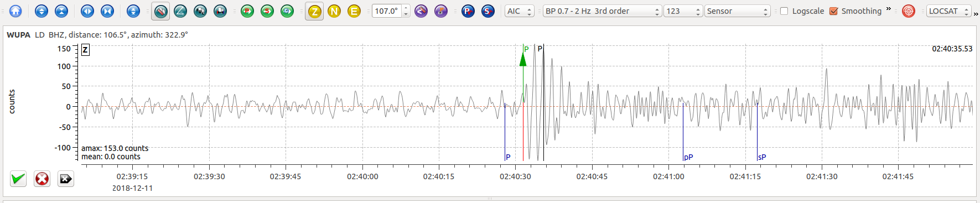This screenshot has width=980, height=203.
Task: Show the E component channel
Action: tap(354, 11)
